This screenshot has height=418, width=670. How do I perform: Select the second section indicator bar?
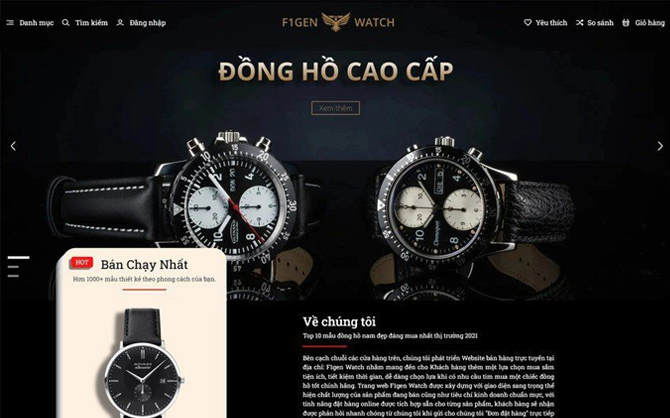pos(13,267)
